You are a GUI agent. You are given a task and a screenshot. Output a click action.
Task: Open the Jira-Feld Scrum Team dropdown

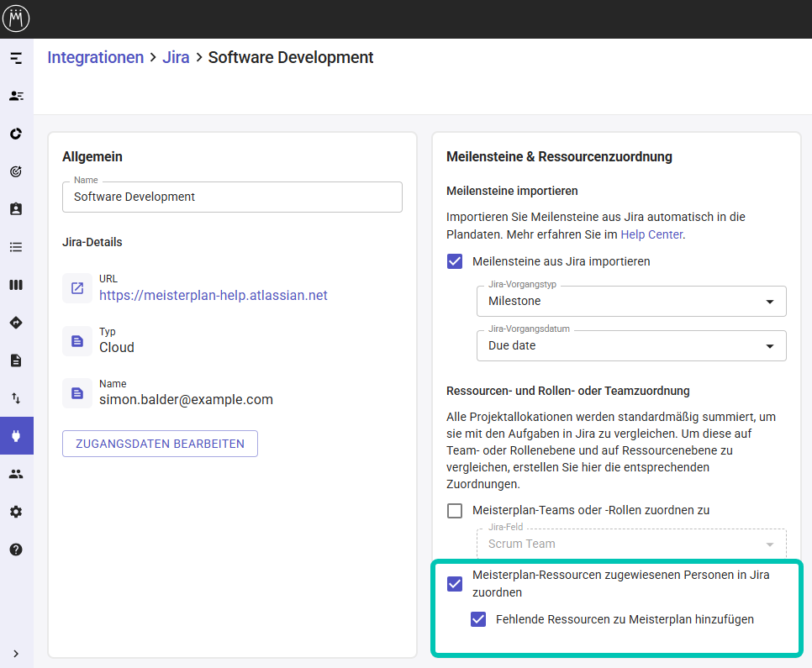pos(631,544)
